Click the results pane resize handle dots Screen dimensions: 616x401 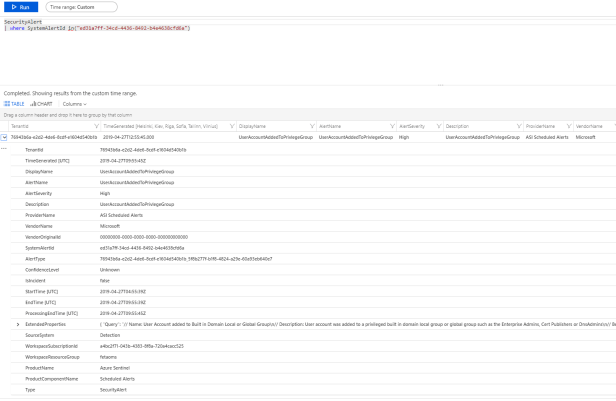click(440, 85)
